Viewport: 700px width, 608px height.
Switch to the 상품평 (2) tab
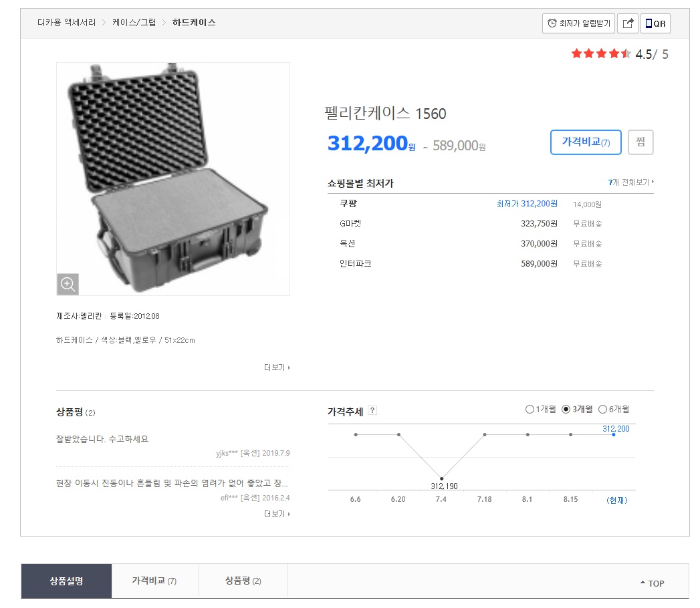coord(243,581)
